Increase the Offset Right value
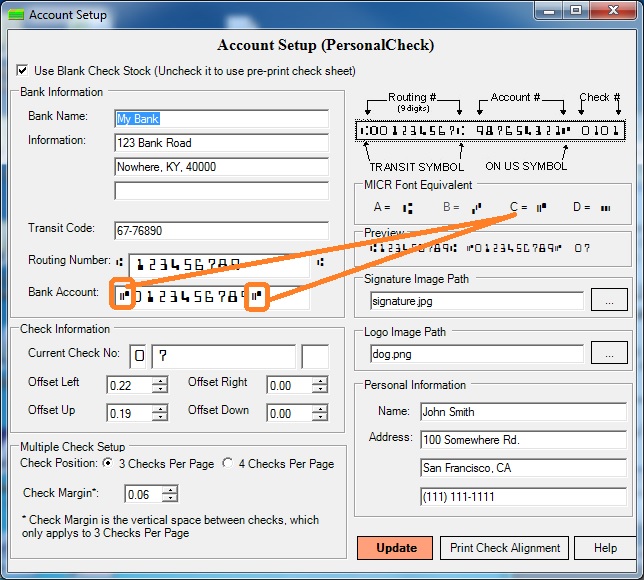 320,381
